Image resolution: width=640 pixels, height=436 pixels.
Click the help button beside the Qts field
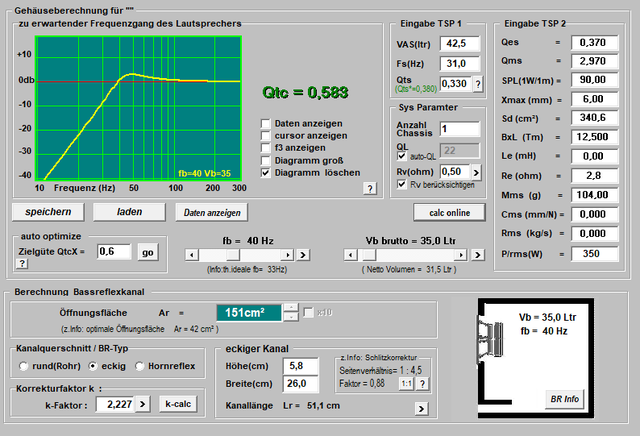click(x=477, y=84)
